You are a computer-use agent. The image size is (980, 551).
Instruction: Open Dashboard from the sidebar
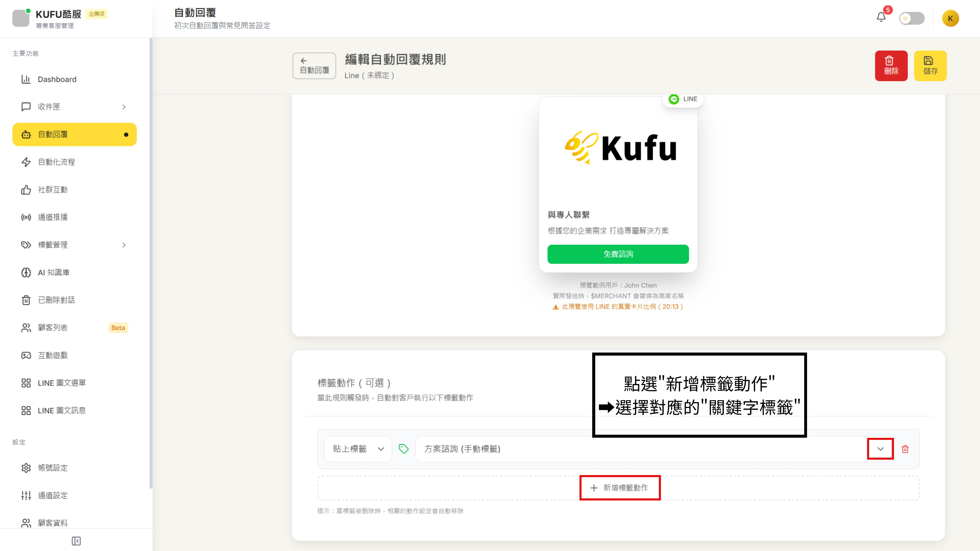click(x=57, y=79)
